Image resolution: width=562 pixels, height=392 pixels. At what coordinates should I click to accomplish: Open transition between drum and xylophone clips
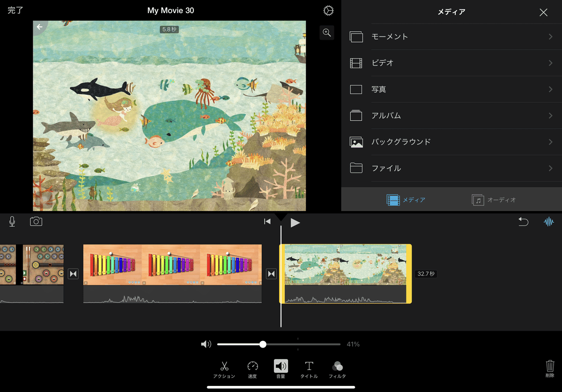[74, 274]
